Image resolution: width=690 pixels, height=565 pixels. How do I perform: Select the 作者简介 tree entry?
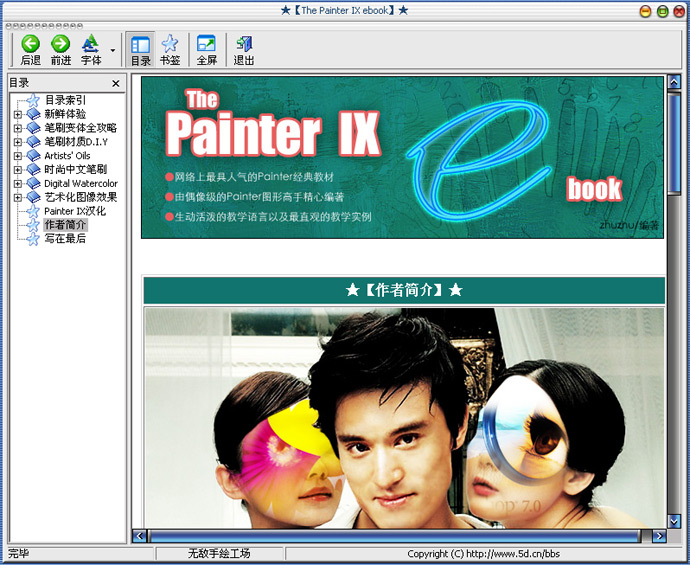65,225
